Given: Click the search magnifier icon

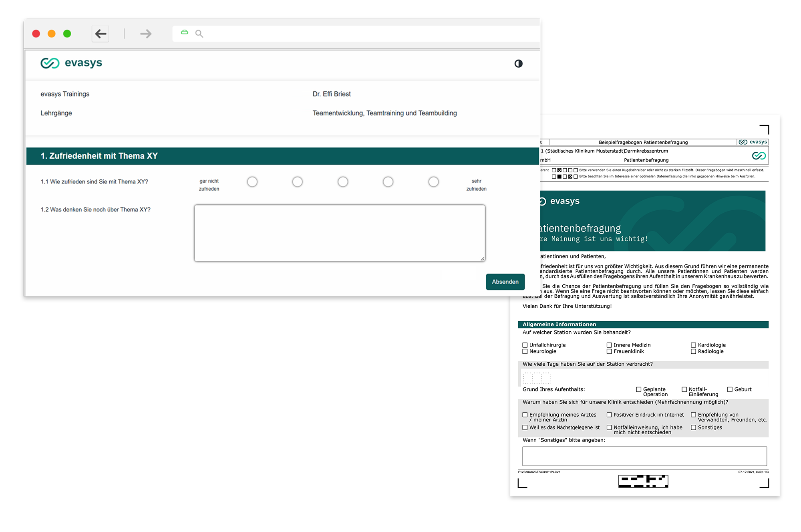Looking at the screenshot, I should pos(199,34).
